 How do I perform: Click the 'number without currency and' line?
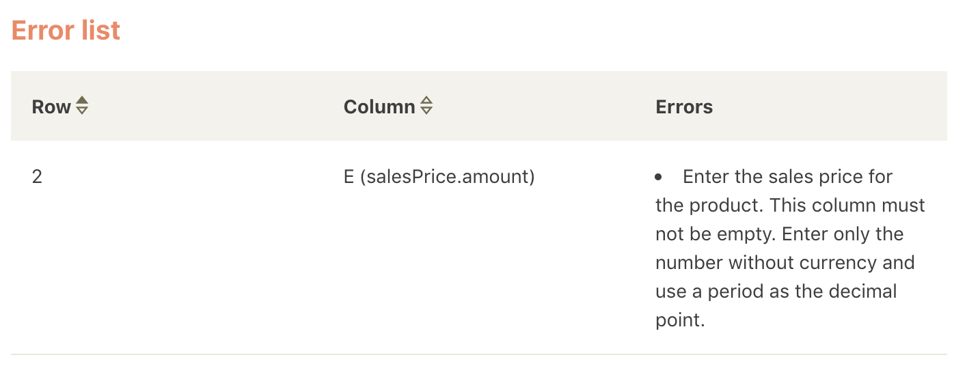click(785, 263)
